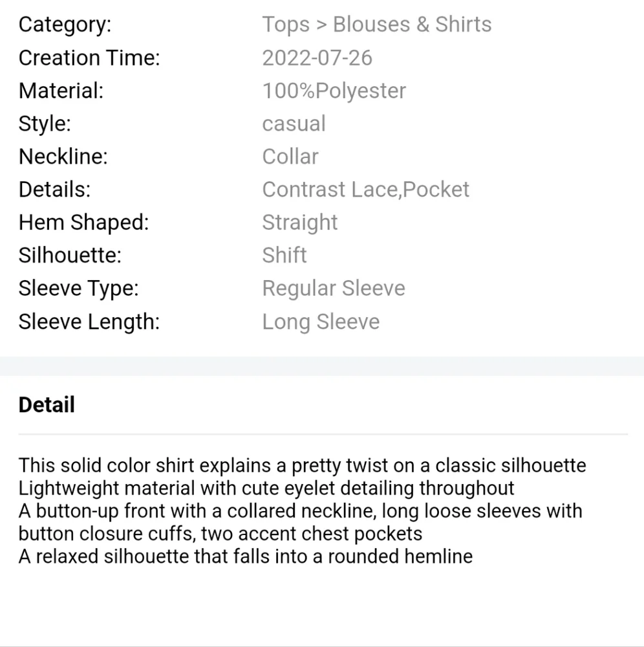
Task: Click the Creation Time label
Action: point(89,58)
